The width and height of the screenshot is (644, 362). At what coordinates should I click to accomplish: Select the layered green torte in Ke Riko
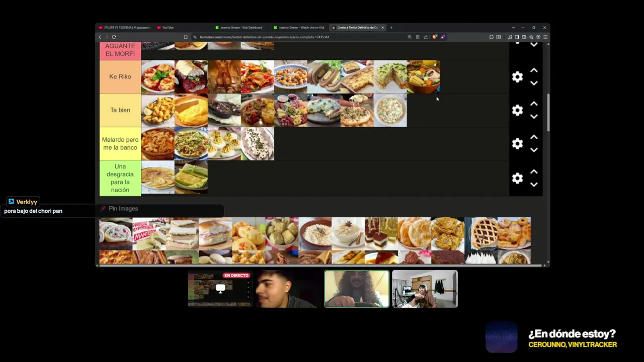pos(390,77)
